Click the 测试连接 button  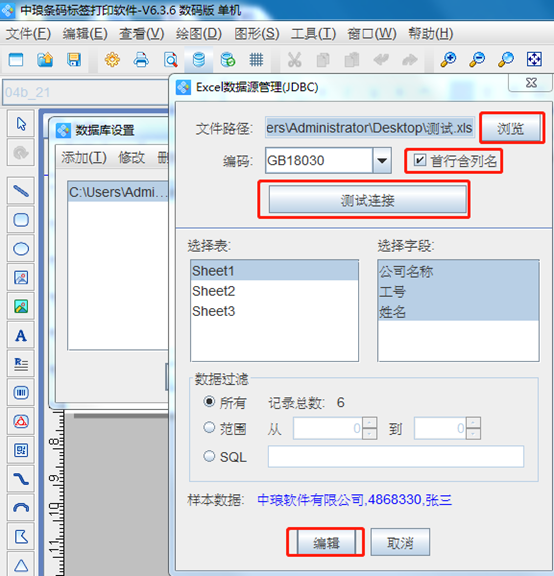click(x=368, y=200)
